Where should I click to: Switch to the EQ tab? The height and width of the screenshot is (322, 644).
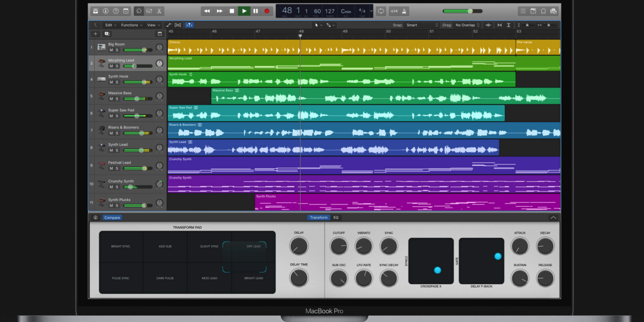tap(336, 217)
